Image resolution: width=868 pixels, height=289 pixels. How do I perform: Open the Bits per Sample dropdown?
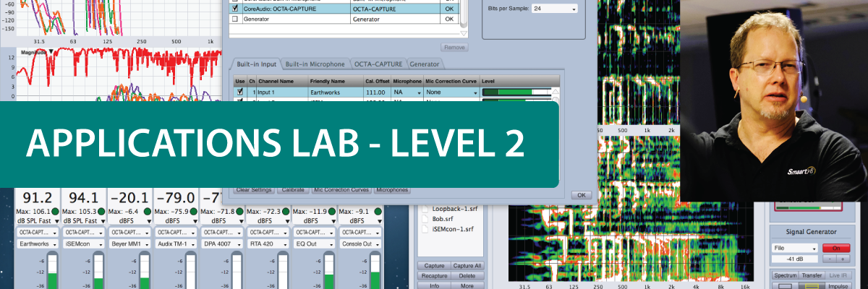[x=554, y=9]
